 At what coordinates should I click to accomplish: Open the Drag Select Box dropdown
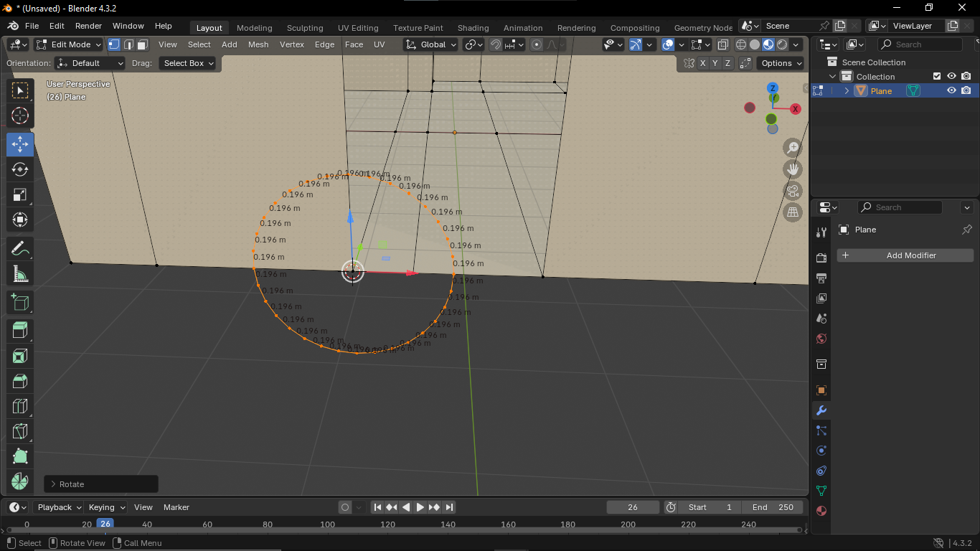click(x=188, y=63)
